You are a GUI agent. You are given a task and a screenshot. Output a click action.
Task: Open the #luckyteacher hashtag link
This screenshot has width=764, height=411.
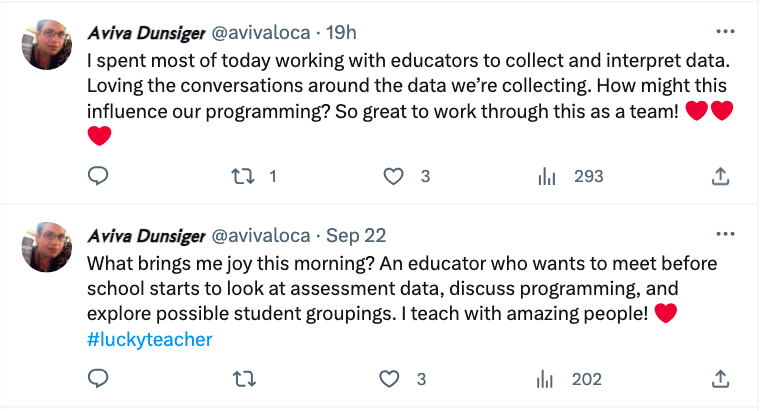tap(150, 340)
